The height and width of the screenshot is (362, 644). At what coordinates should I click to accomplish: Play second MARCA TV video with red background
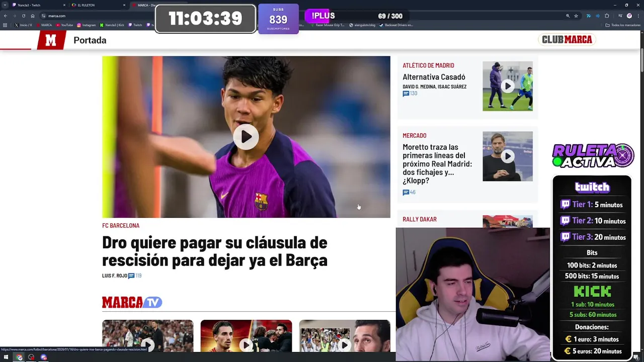(x=246, y=336)
